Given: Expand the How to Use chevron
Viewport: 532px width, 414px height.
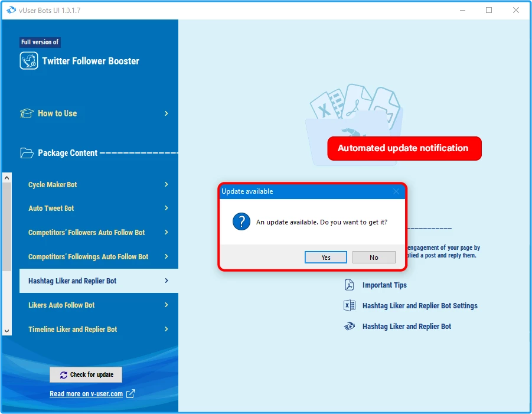Looking at the screenshot, I should 167,113.
